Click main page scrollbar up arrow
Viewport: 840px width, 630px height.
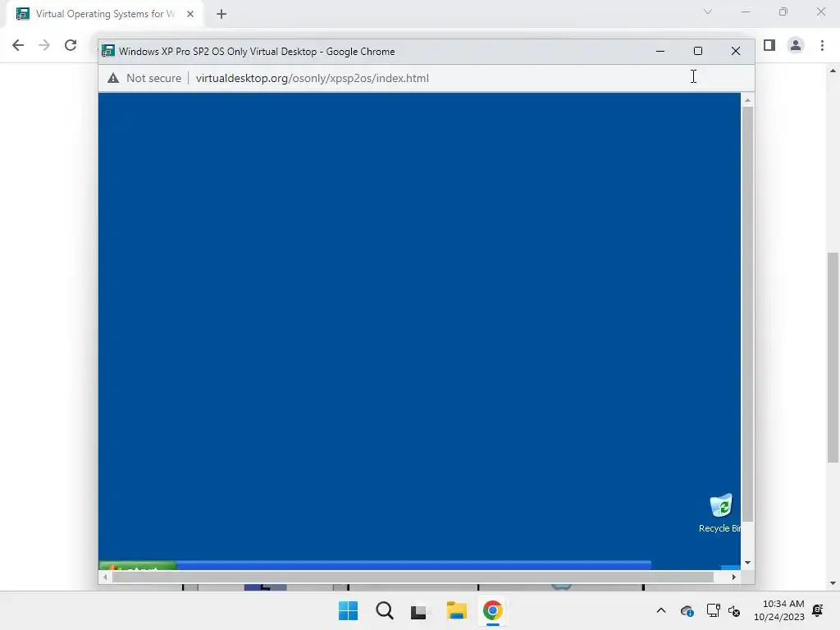tap(833, 71)
